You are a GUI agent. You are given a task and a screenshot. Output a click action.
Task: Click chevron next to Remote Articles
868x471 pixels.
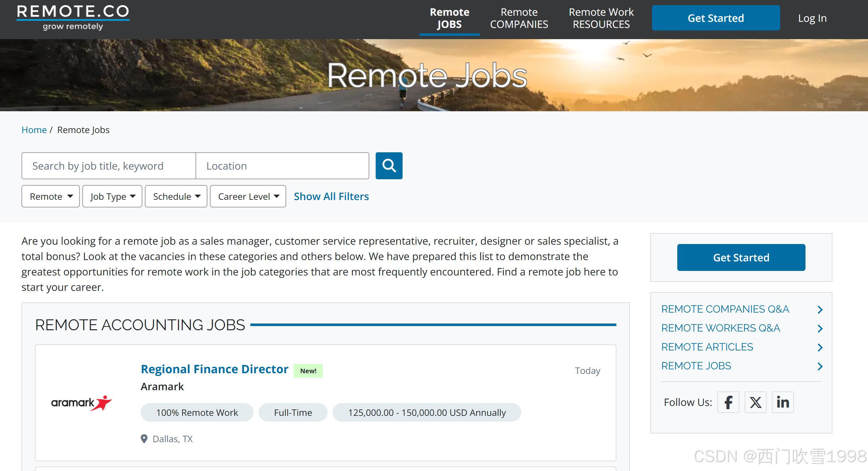(x=820, y=347)
